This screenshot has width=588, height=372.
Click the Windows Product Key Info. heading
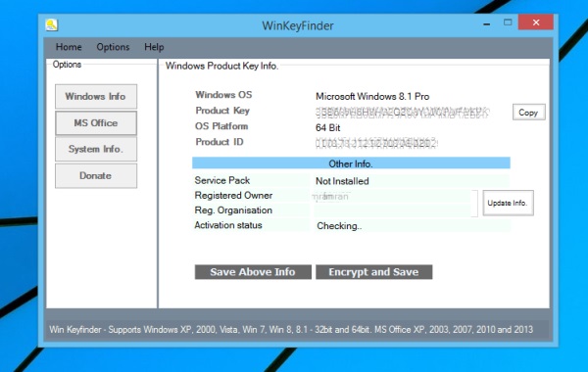(221, 66)
